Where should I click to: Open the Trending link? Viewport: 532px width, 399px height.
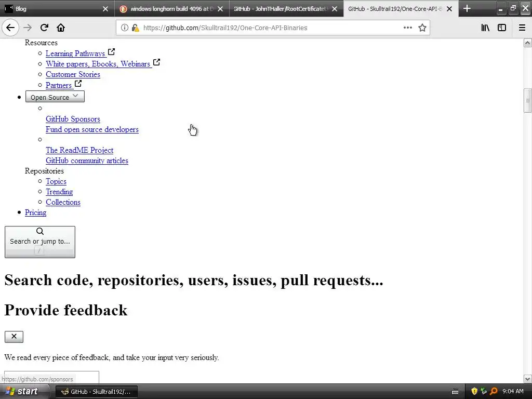click(x=59, y=192)
